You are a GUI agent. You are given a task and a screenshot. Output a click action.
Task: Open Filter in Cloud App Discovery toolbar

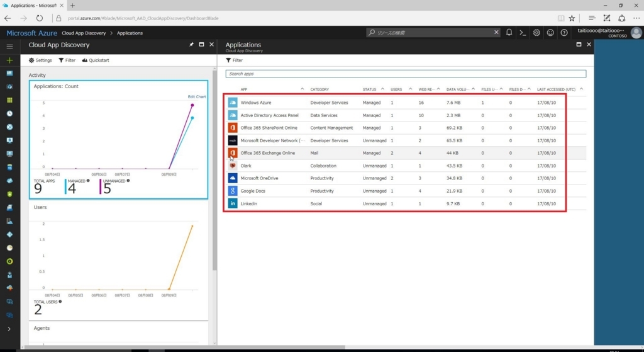(67, 60)
